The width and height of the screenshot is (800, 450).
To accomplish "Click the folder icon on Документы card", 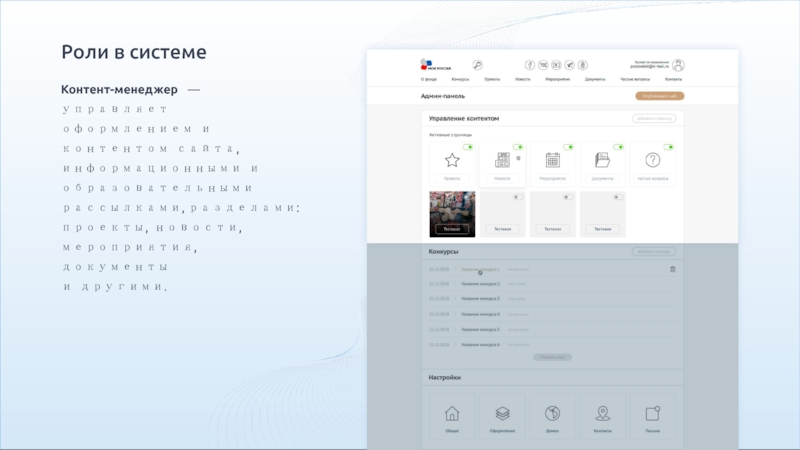I will (603, 160).
